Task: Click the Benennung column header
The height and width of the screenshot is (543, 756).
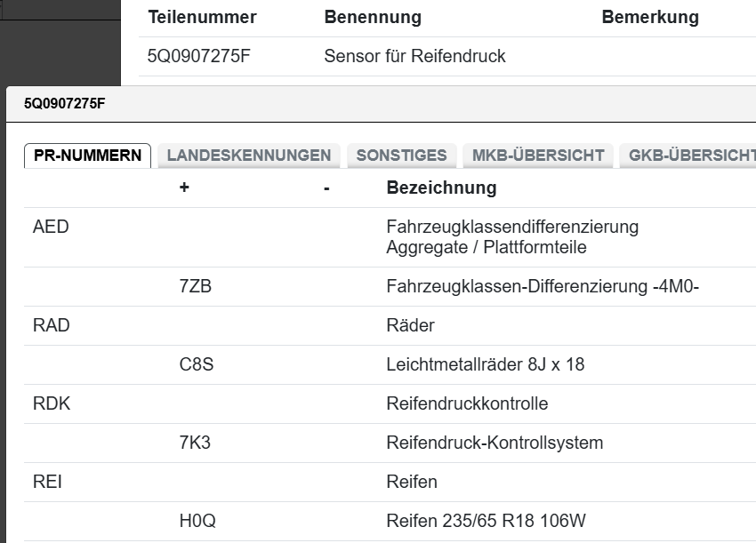Action: [x=373, y=18]
